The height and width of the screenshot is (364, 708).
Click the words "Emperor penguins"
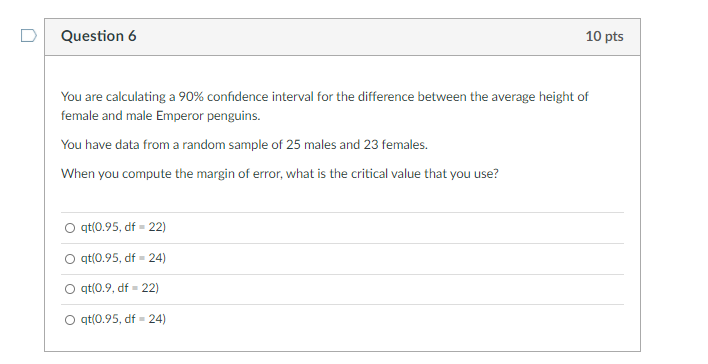tap(208, 116)
